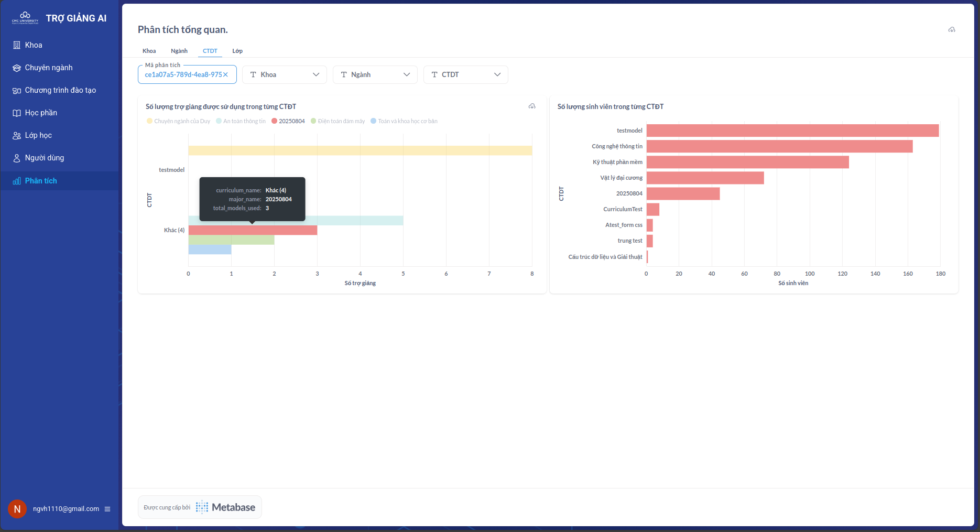This screenshot has width=980, height=532.
Task: Open the hamburger menu beside user email
Action: (x=107, y=509)
